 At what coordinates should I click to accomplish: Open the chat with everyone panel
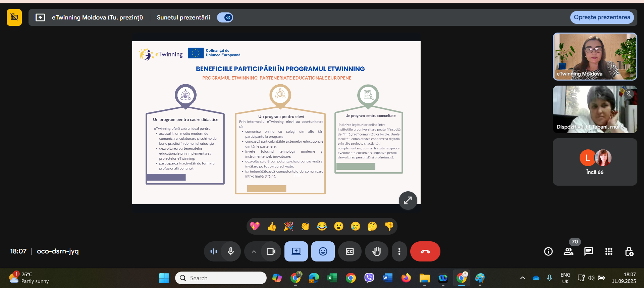[589, 251]
